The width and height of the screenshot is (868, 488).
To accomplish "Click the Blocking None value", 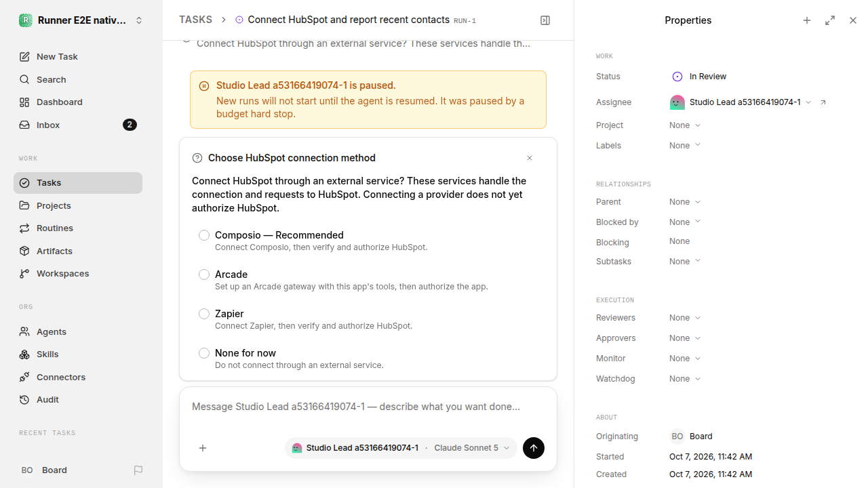I will click(679, 241).
